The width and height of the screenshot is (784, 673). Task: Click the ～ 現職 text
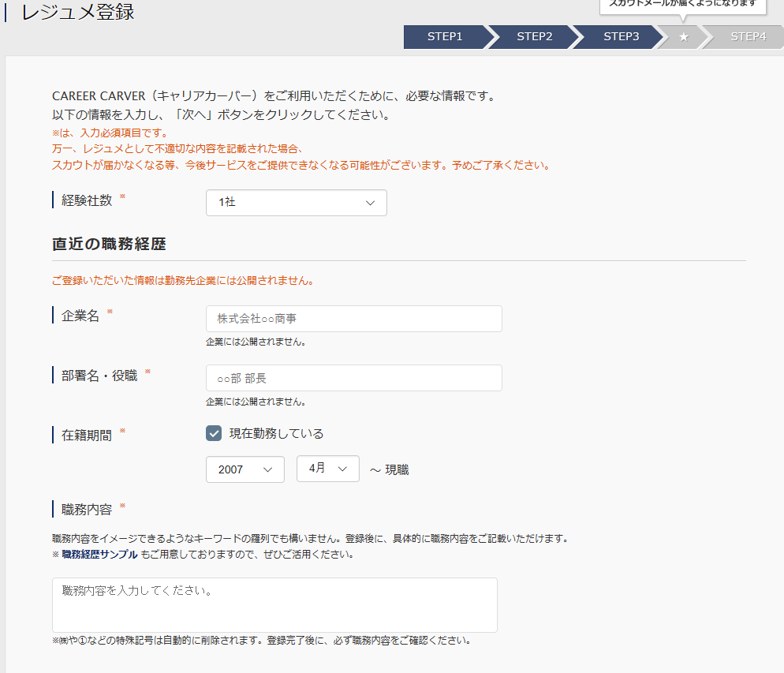click(390, 470)
